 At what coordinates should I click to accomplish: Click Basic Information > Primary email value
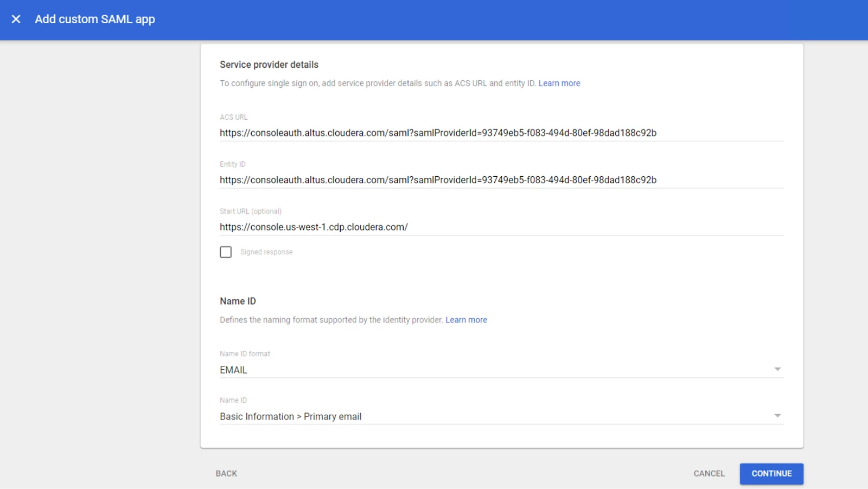pyautogui.click(x=290, y=416)
